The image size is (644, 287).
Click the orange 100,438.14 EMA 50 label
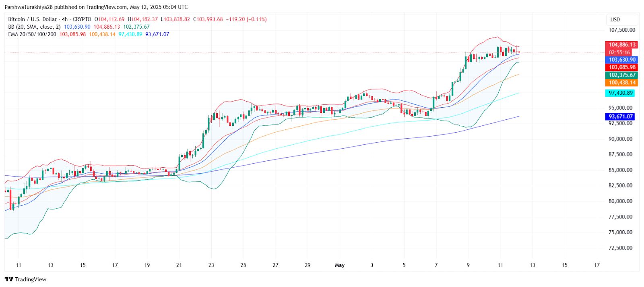[622, 83]
